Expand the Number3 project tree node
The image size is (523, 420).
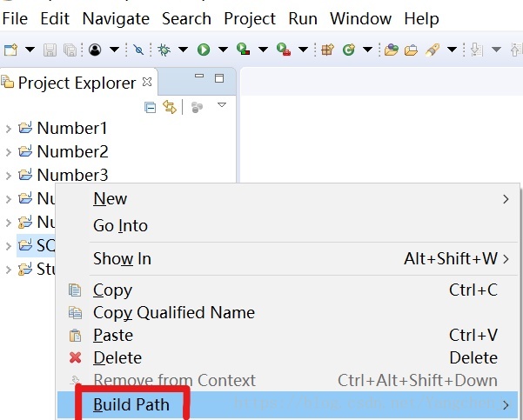point(8,176)
